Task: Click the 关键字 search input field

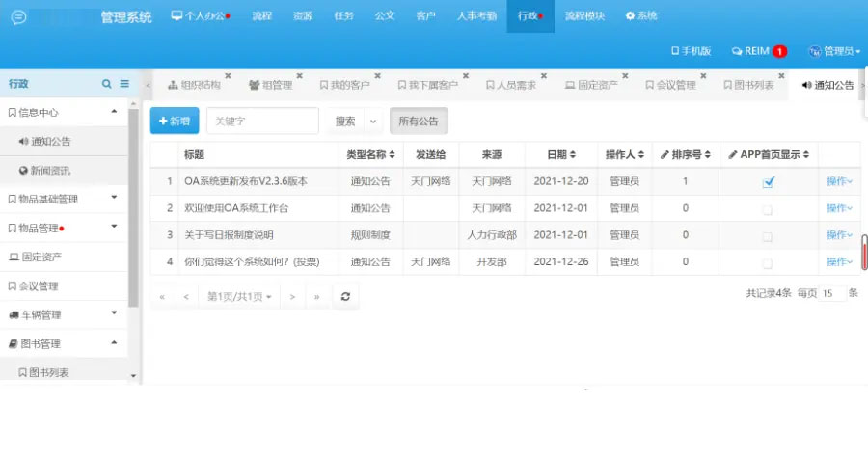Action: pos(262,122)
